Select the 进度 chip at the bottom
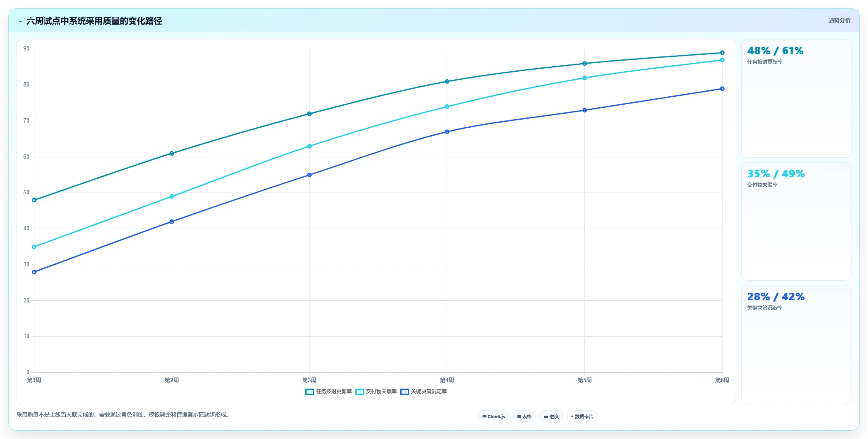The height and width of the screenshot is (439, 868). point(551,417)
